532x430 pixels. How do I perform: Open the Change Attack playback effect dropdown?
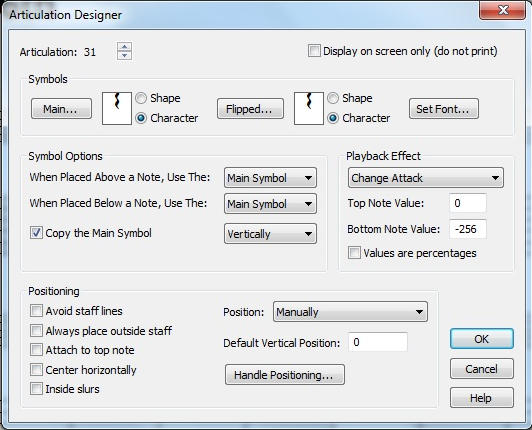[x=426, y=177]
